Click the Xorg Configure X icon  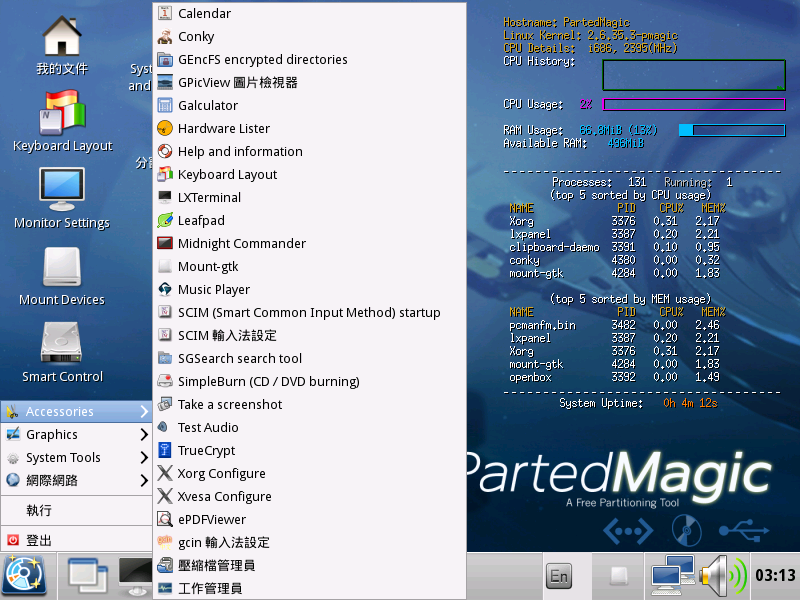point(165,473)
